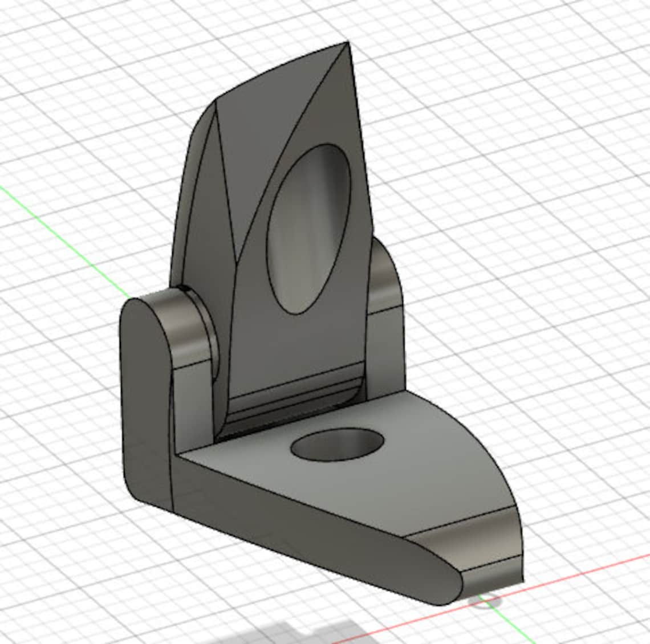Image resolution: width=650 pixels, height=644 pixels.
Task: Select the sharp top corner of upright plate
Action: pyautogui.click(x=347, y=42)
